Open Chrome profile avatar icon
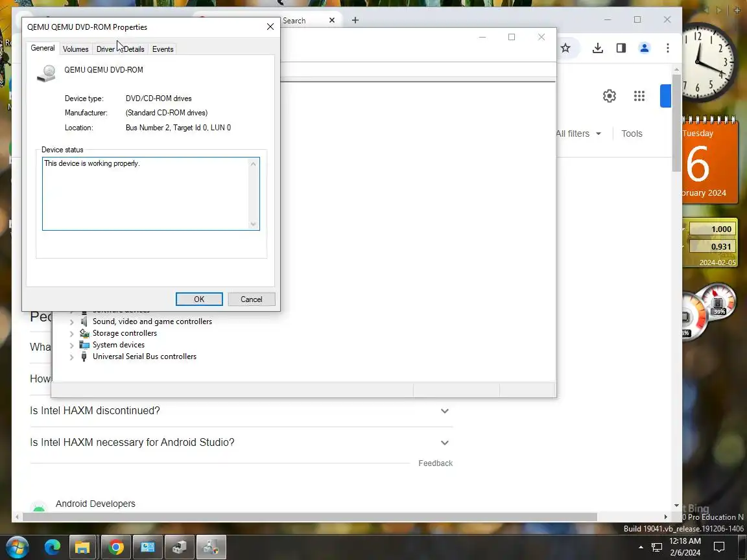Image resolution: width=747 pixels, height=560 pixels. coord(644,47)
